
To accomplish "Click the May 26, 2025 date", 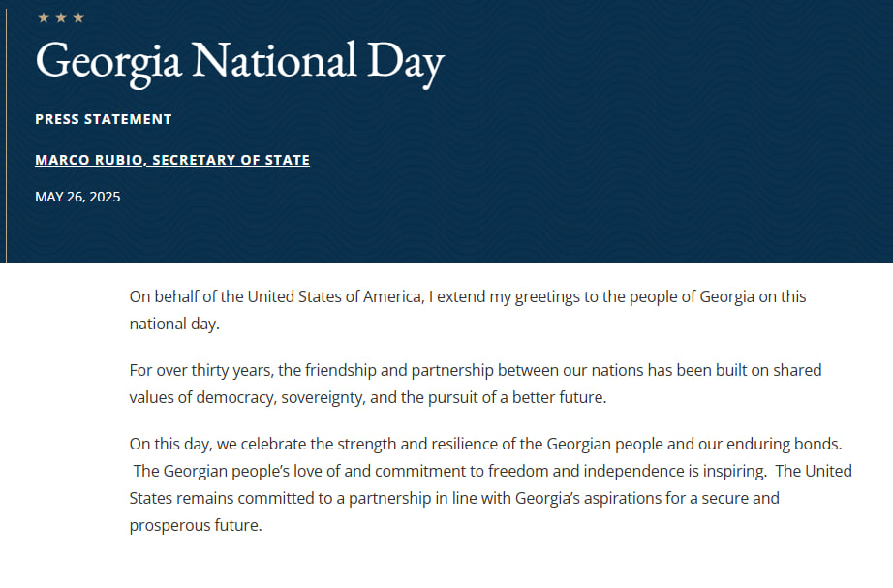I will [77, 197].
